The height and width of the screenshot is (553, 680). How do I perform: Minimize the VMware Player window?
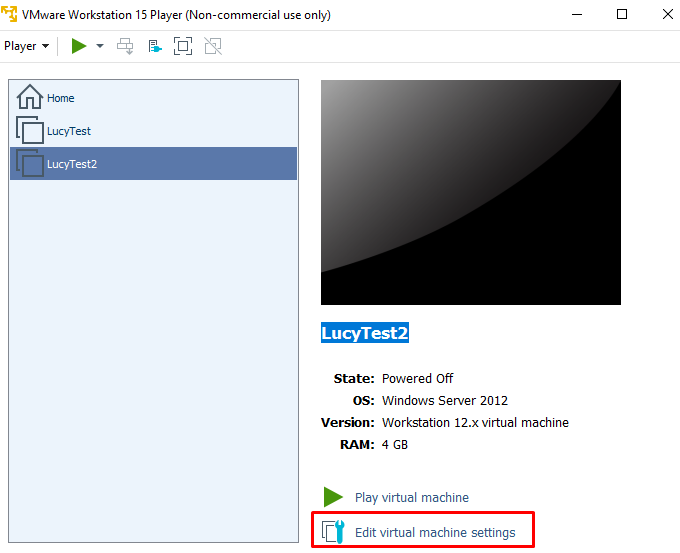tap(577, 14)
